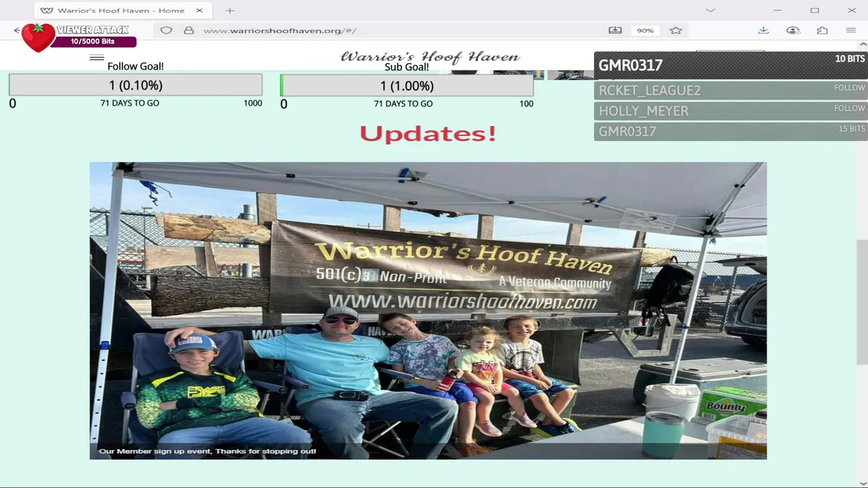Open a new browser tab
The height and width of the screenshot is (488, 868).
(230, 10)
